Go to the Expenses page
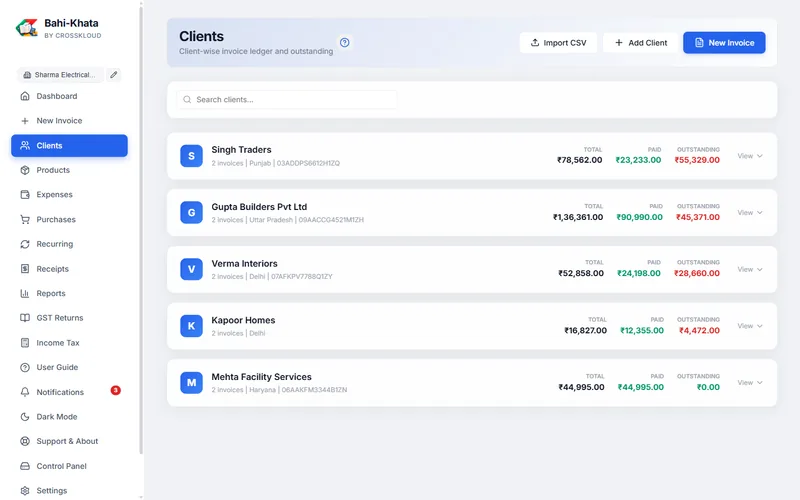The width and height of the screenshot is (800, 500). [69, 194]
